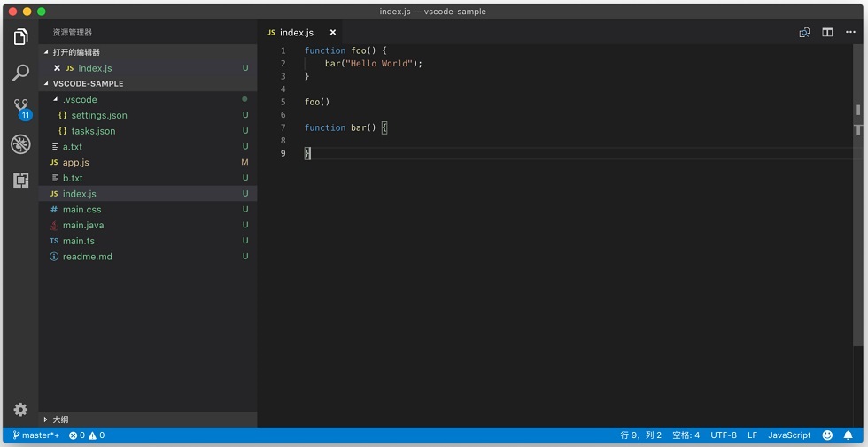Change language mode from JavaScript
Viewport: 868px width, 447px height.
coord(789,435)
